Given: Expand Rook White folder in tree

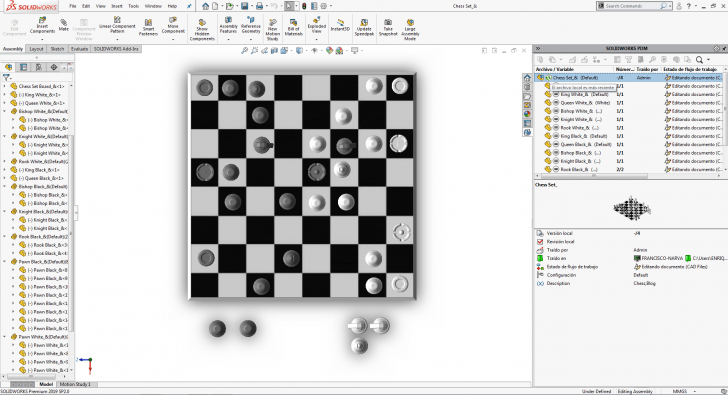Looking at the screenshot, I should click(x=5, y=161).
